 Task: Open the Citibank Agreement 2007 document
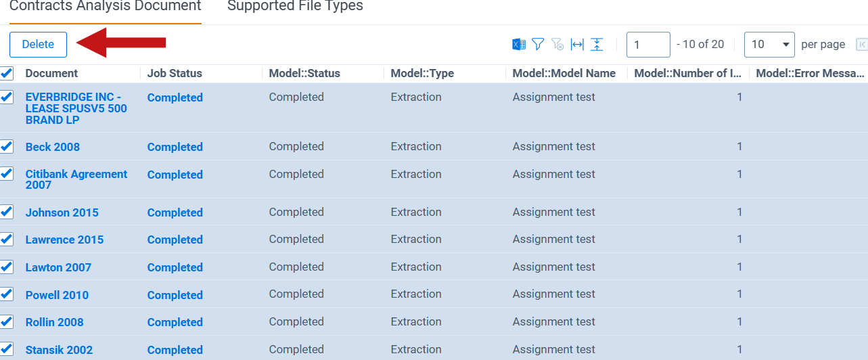pyautogui.click(x=76, y=179)
